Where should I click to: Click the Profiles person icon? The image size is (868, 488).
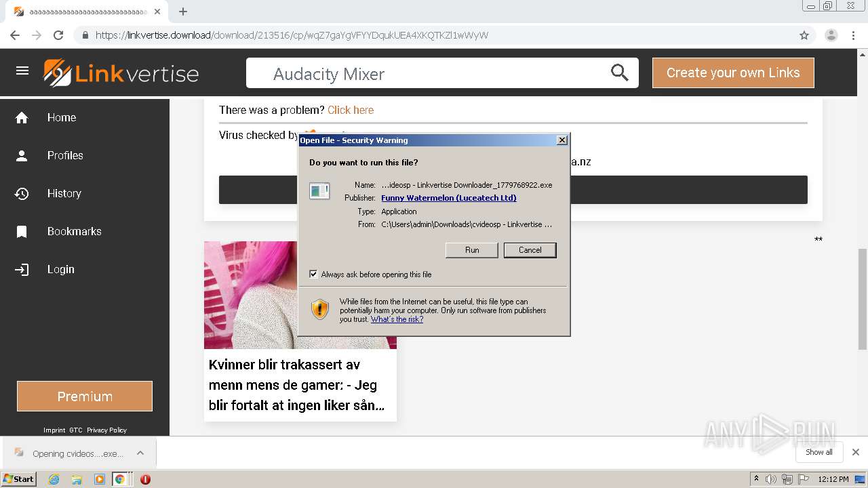[22, 156]
